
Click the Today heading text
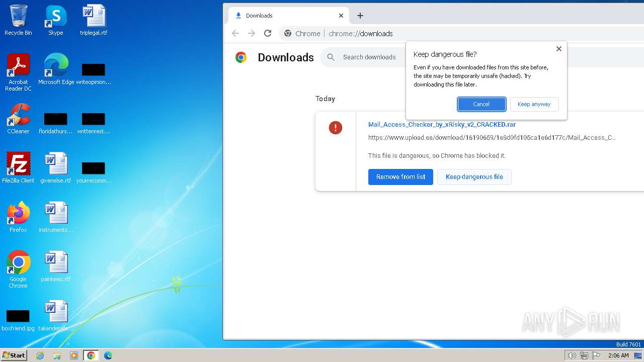325,99
